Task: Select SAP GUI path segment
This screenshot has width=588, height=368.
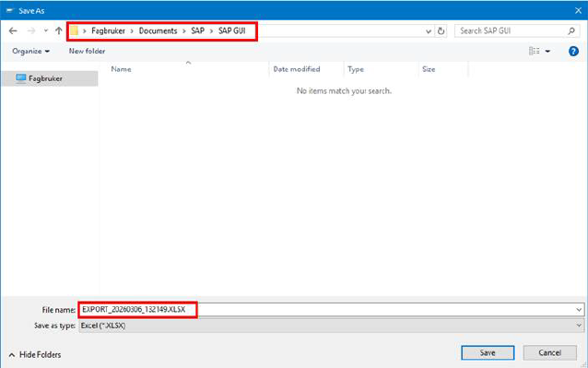Action: pos(231,30)
